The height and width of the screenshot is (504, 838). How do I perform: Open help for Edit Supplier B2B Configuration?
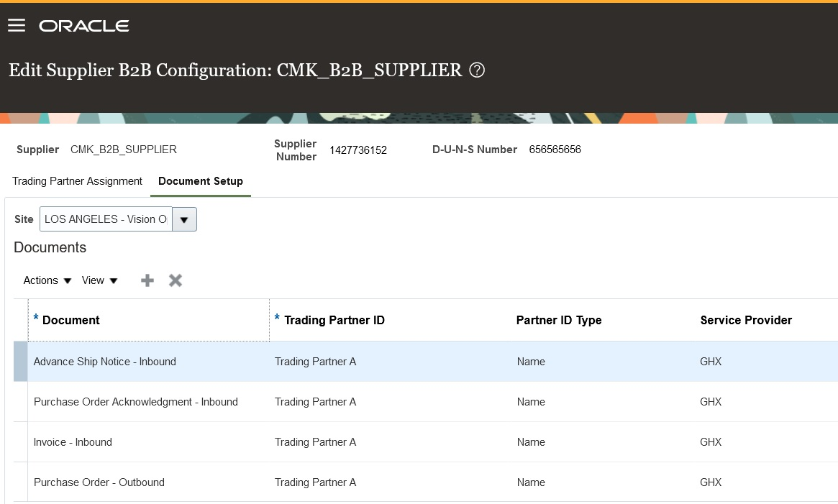[478, 70]
